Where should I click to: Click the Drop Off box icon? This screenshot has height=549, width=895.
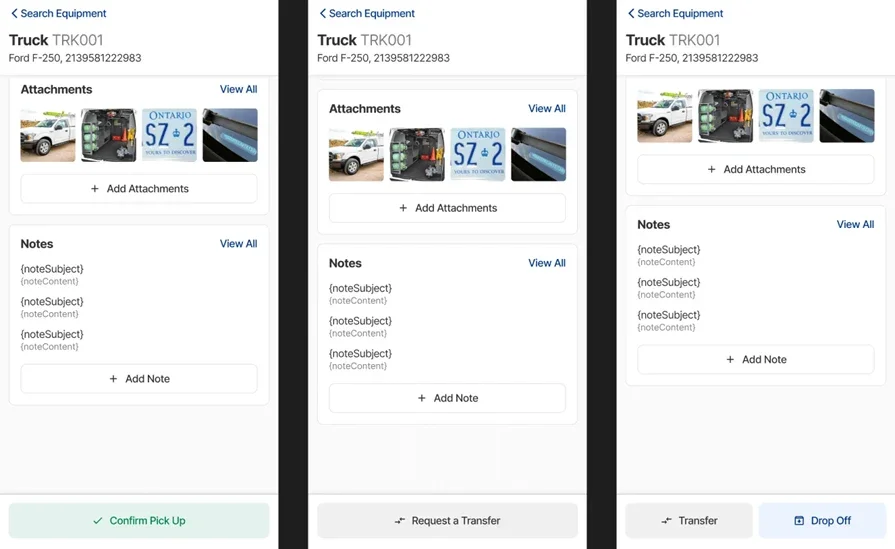pyautogui.click(x=799, y=521)
